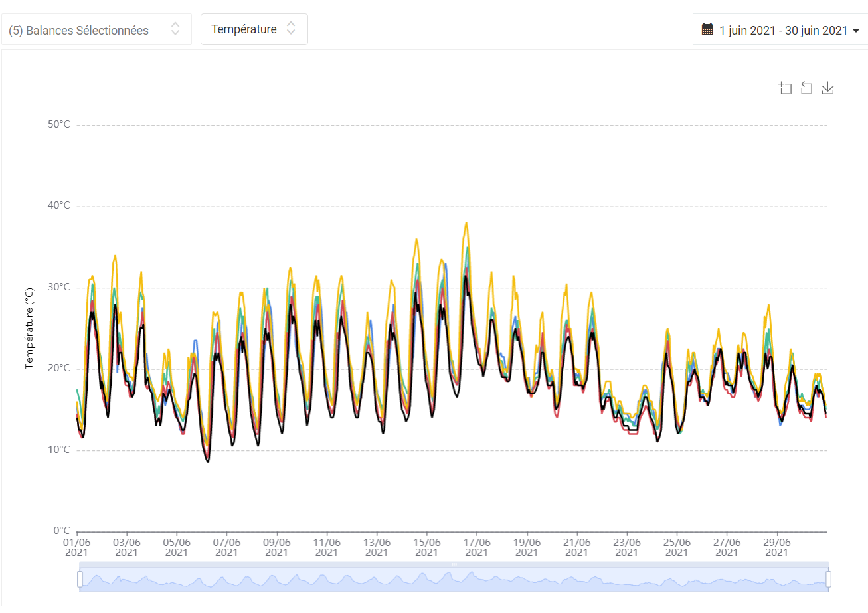Viewport: 868px width, 613px height.
Task: Select the 23/06 2021 date label
Action: (x=626, y=547)
